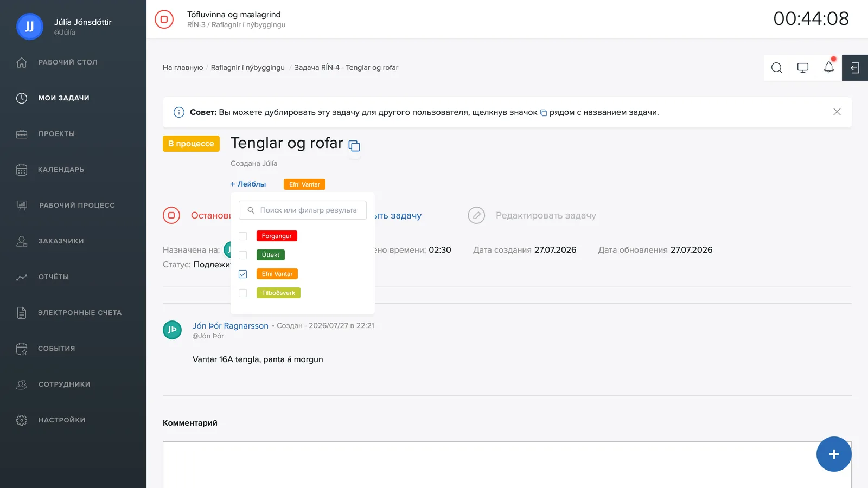This screenshot has height=488, width=868.
Task: Open Jón Þór Ragnarsson's profile link
Action: tap(231, 326)
